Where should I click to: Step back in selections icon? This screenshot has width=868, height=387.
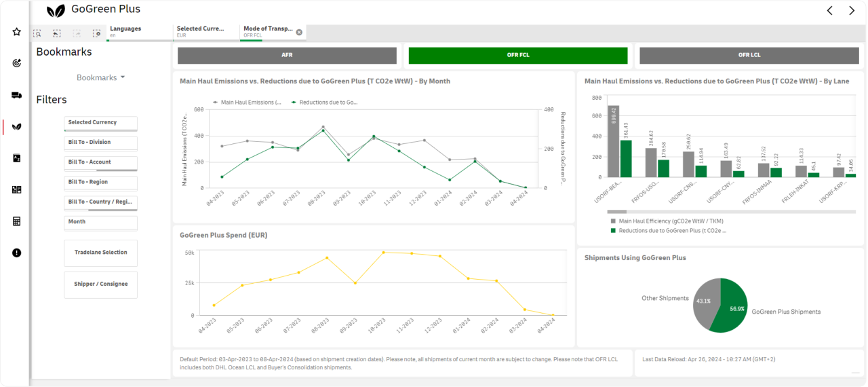[57, 33]
